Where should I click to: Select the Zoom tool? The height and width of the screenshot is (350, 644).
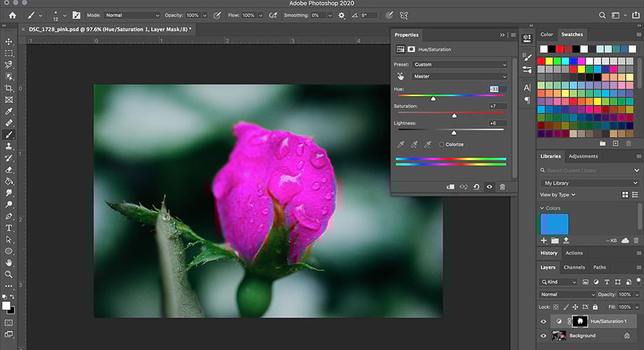click(9, 274)
